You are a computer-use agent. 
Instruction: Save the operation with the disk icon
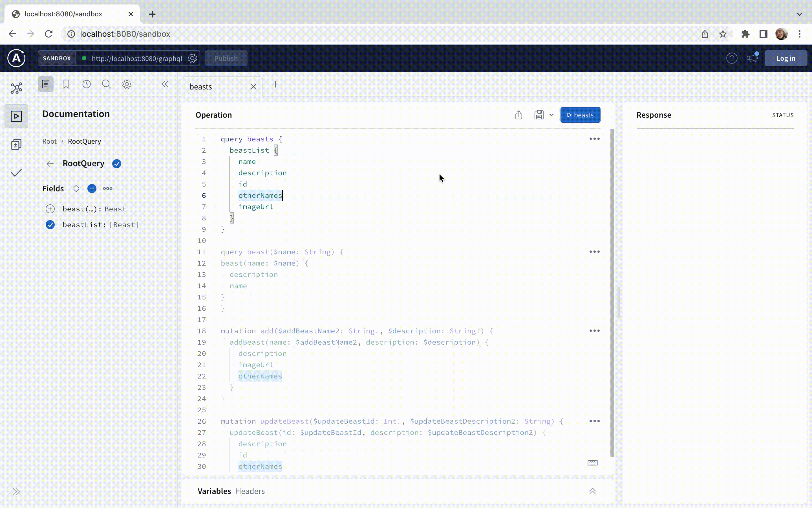coord(539,115)
